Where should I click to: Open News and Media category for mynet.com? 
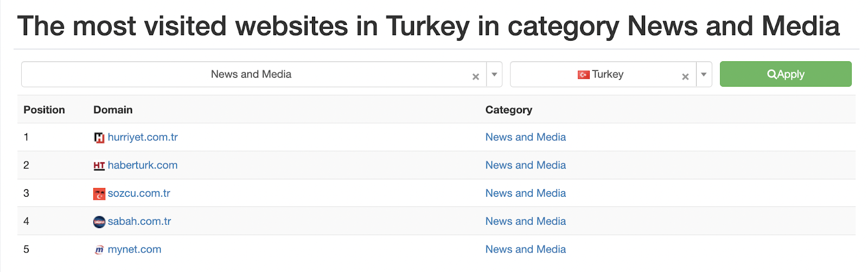coord(526,250)
